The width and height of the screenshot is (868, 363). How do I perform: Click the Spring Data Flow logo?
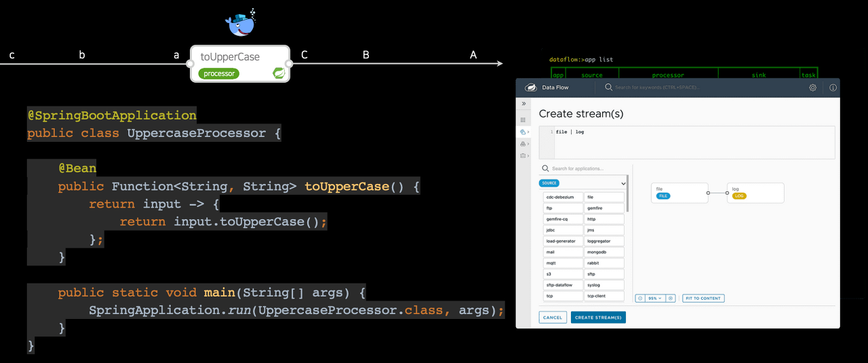click(531, 88)
